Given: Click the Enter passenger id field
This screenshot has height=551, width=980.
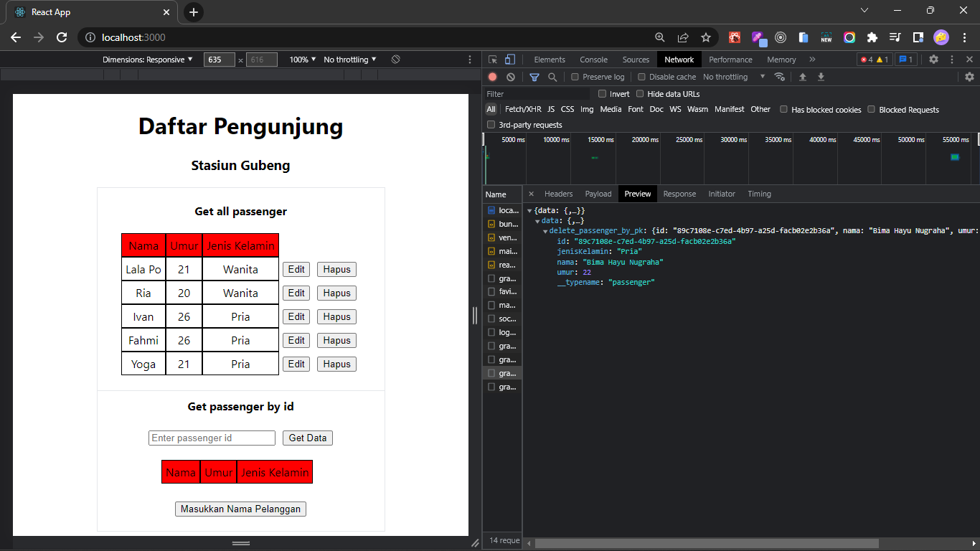Looking at the screenshot, I should (x=212, y=438).
